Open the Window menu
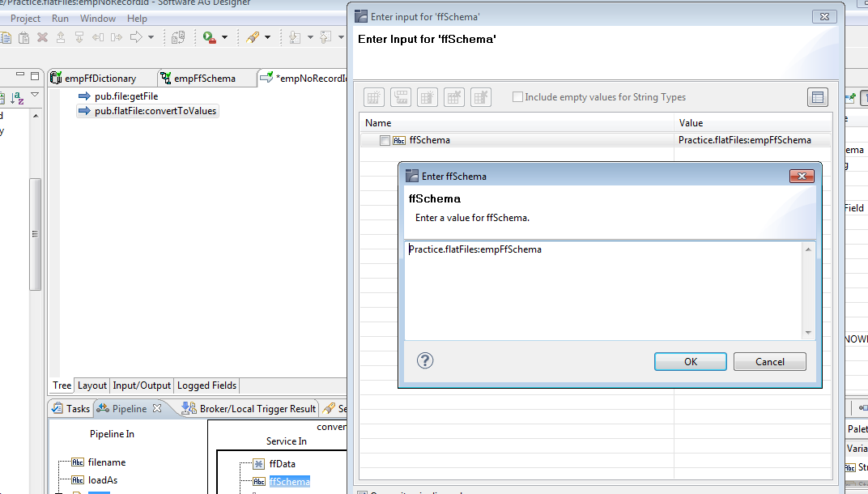Viewport: 868px width, 494px height. tap(97, 18)
